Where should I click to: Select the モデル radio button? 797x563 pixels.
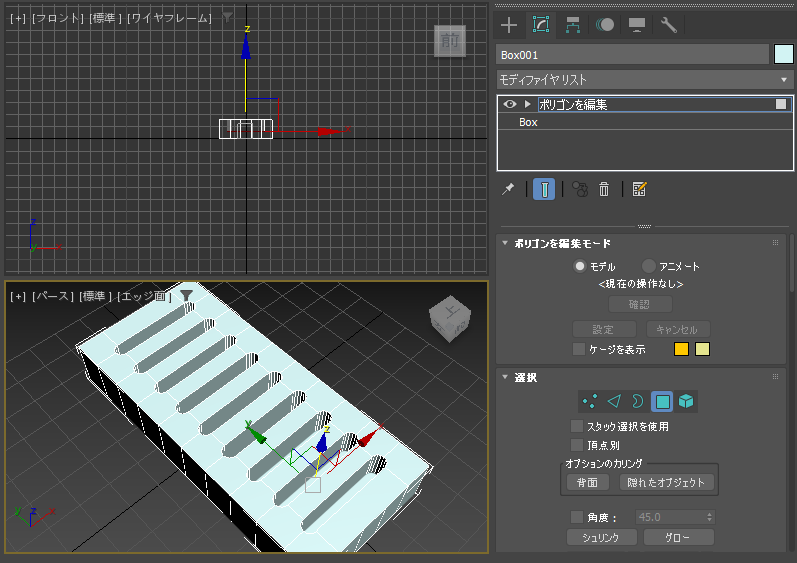pyautogui.click(x=580, y=266)
